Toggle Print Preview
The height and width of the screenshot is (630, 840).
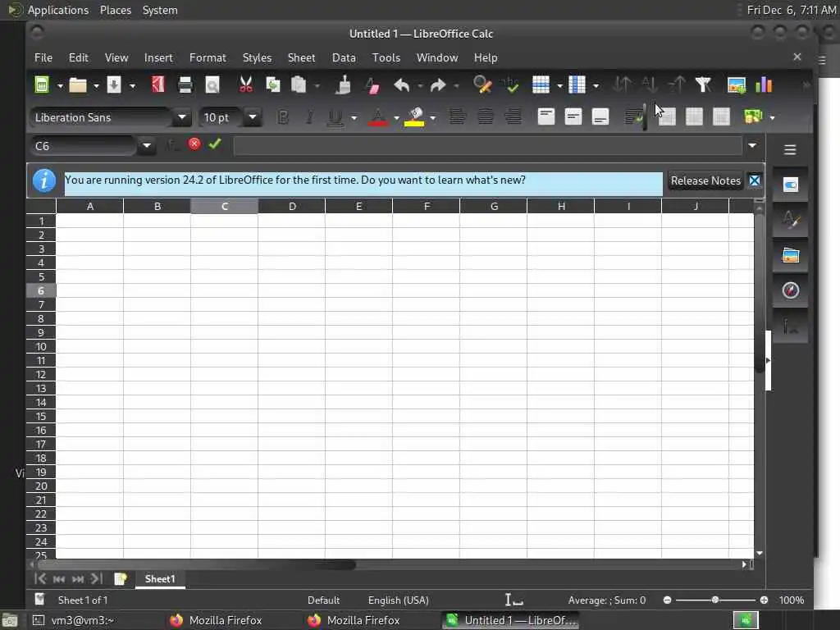212,84
